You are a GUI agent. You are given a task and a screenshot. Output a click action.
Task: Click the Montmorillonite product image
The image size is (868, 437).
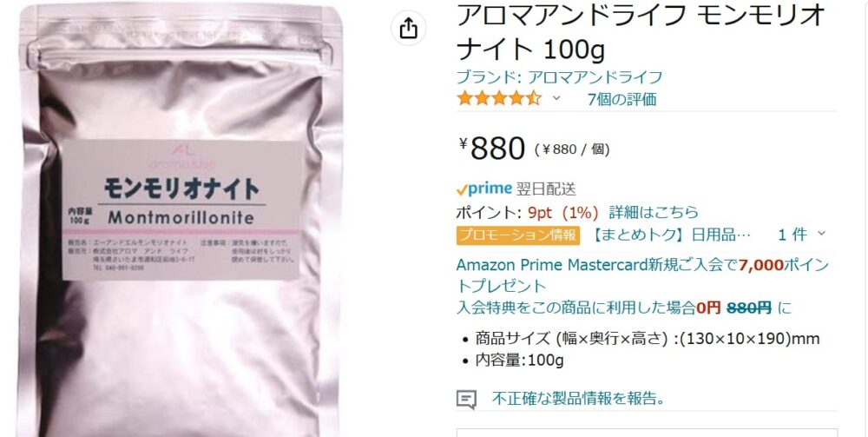180,220
